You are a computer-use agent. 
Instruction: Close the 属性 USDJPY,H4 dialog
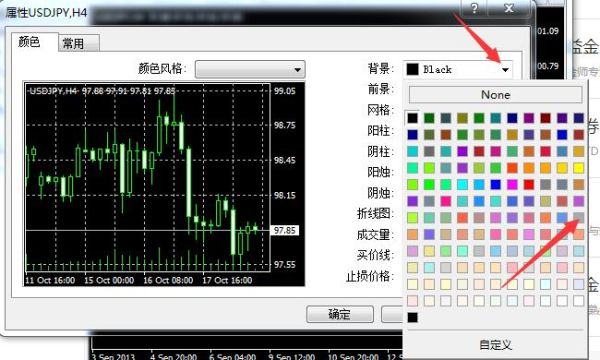[509, 8]
